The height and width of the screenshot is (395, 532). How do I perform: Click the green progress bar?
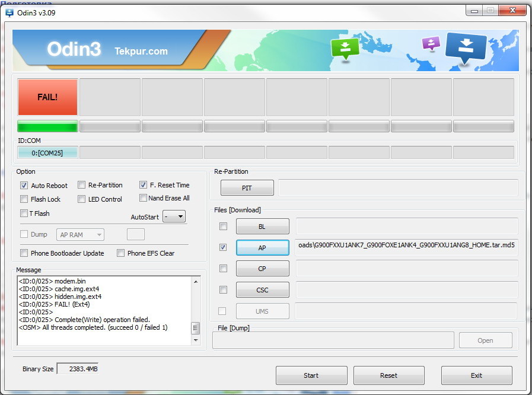click(47, 126)
